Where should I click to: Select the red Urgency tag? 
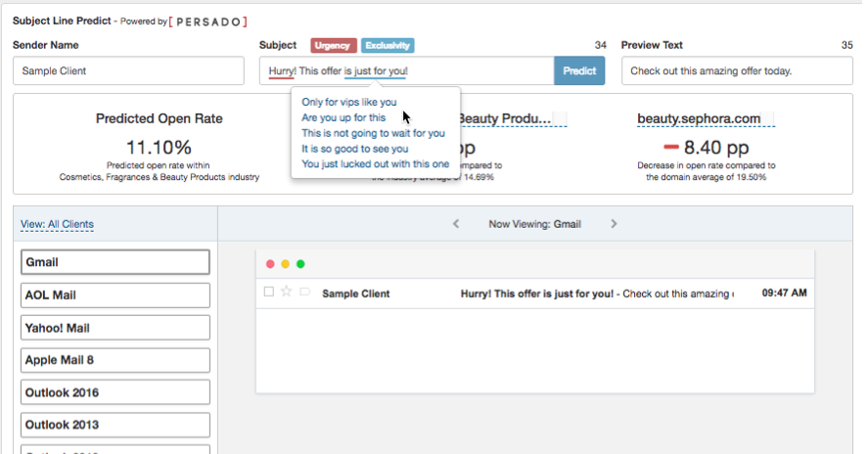point(334,45)
